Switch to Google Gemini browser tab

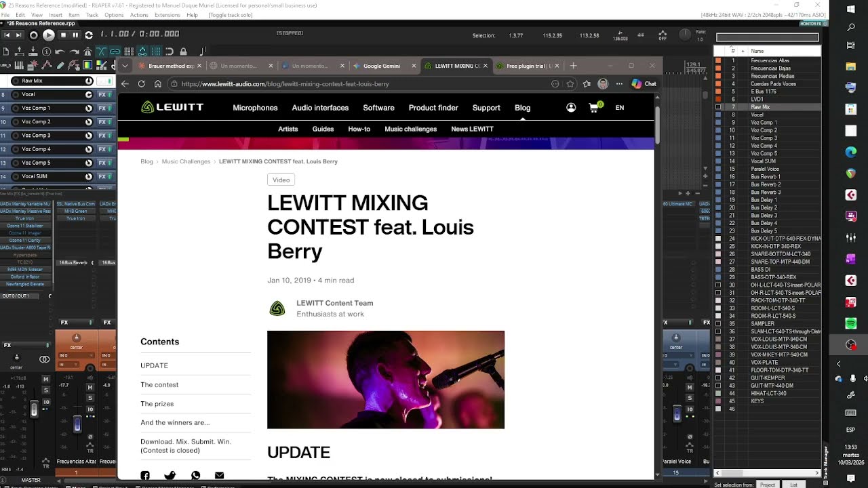click(x=381, y=66)
